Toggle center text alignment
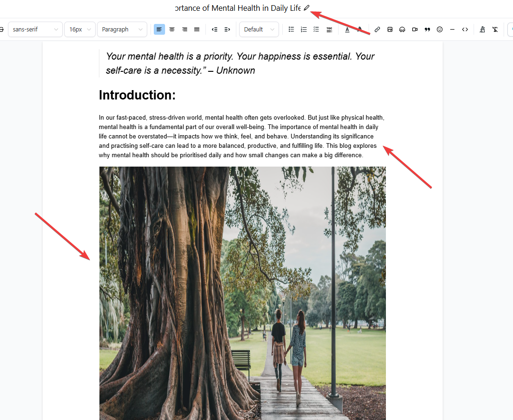 tap(172, 30)
